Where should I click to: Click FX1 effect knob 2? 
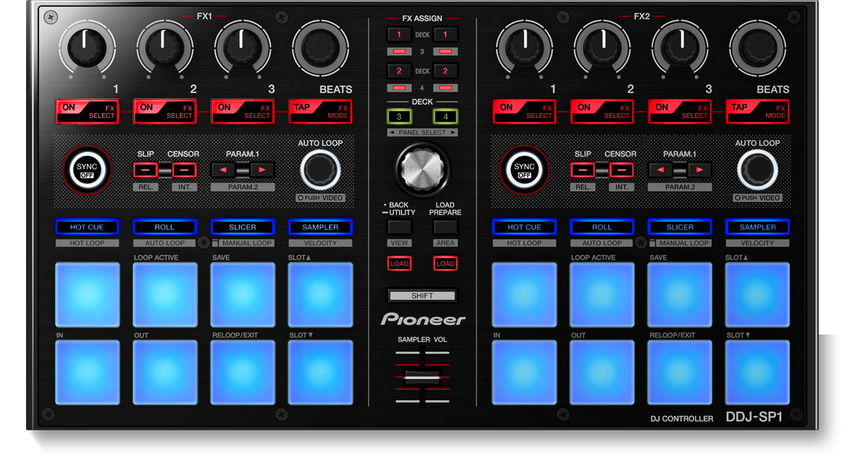pyautogui.click(x=164, y=49)
